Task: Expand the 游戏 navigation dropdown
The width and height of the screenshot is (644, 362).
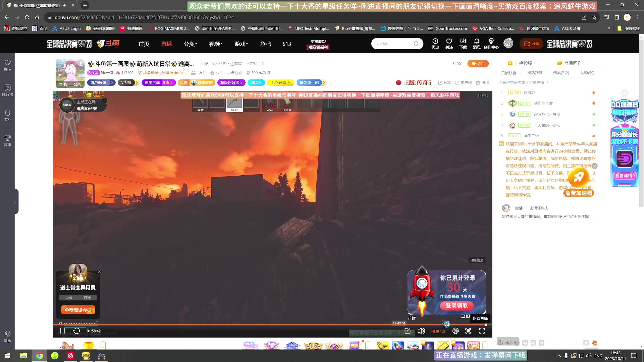Action: pos(241,44)
